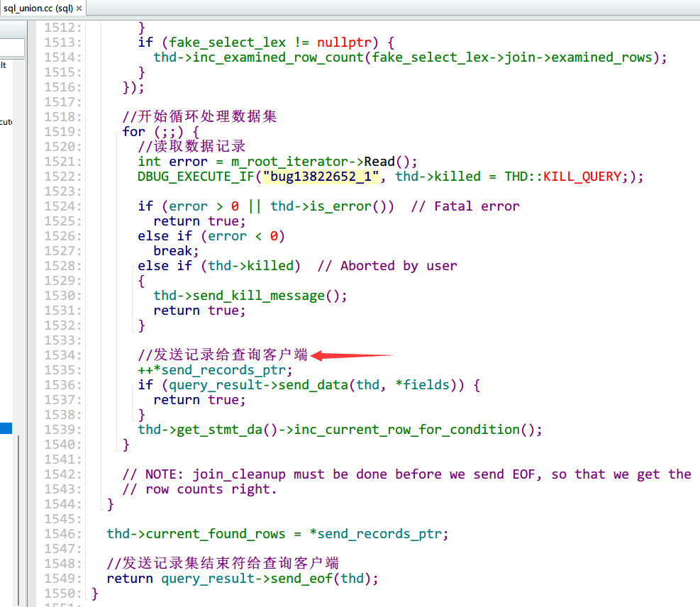Viewport: 700px width, 607px height.
Task: Click the break; statement on line 1527
Action: click(176, 251)
